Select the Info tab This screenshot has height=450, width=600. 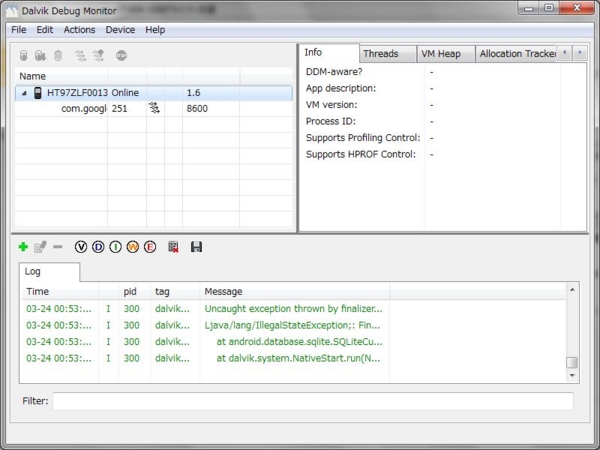coord(329,52)
